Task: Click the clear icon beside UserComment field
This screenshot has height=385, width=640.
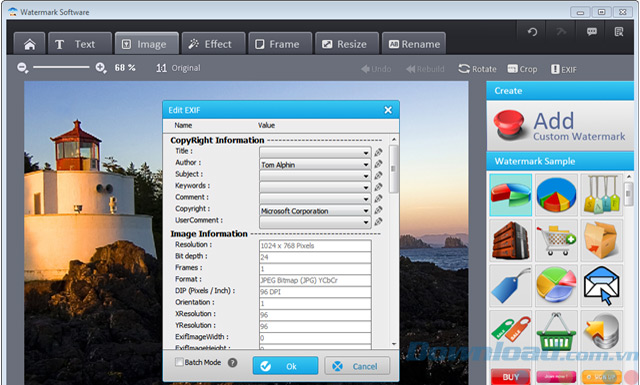Action: (378, 221)
